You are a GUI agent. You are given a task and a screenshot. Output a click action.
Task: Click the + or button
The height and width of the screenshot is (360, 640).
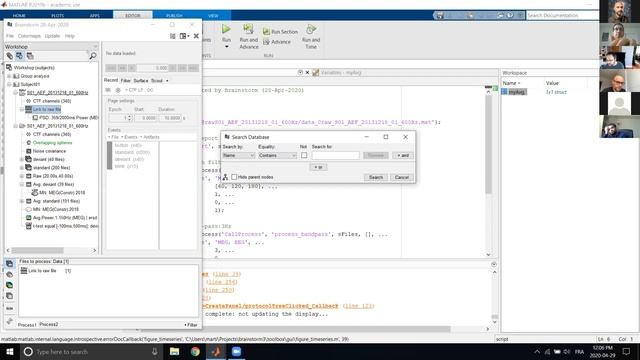[318, 167]
